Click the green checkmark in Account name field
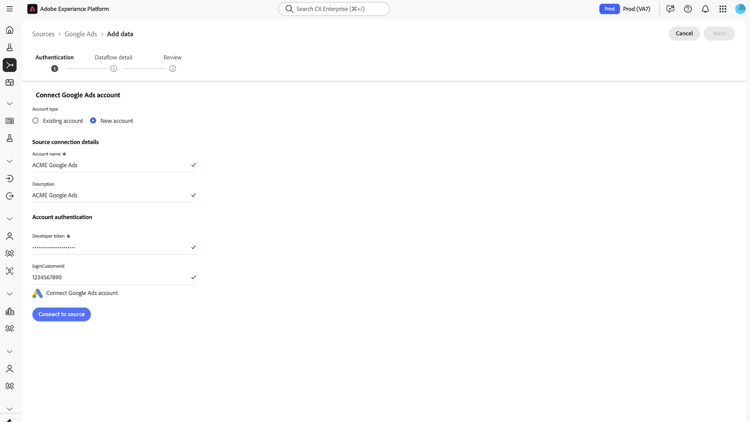 193,165
